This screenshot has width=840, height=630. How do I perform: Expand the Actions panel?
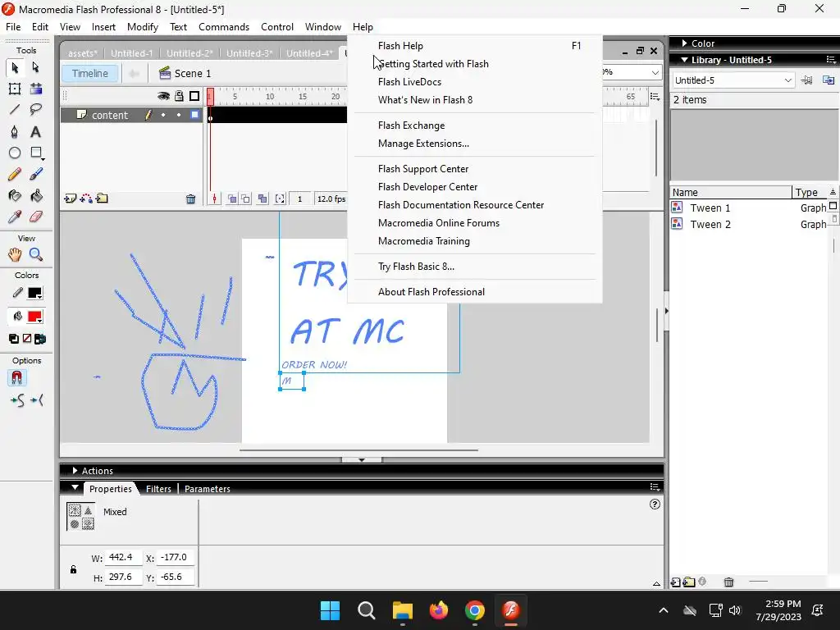tap(75, 471)
